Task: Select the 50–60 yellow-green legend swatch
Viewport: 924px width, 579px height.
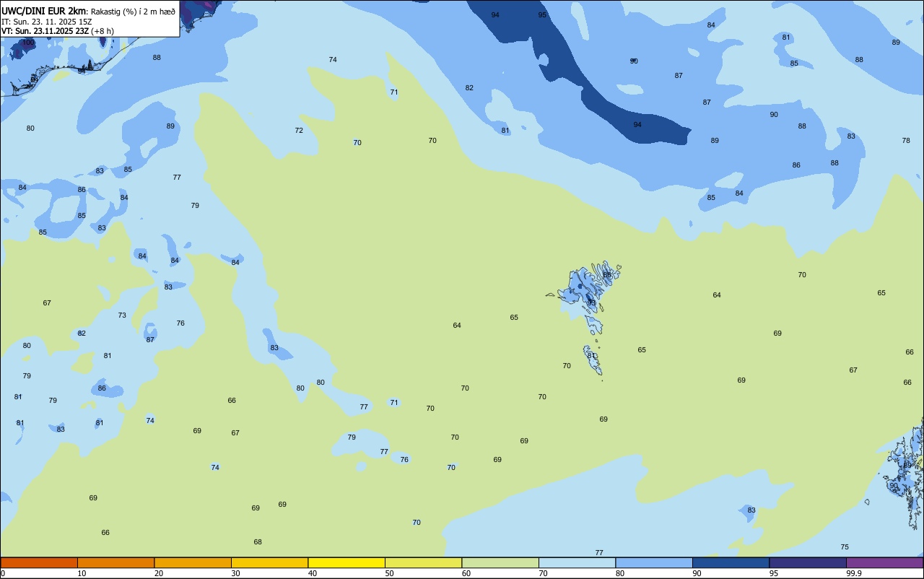Action: coord(423,562)
